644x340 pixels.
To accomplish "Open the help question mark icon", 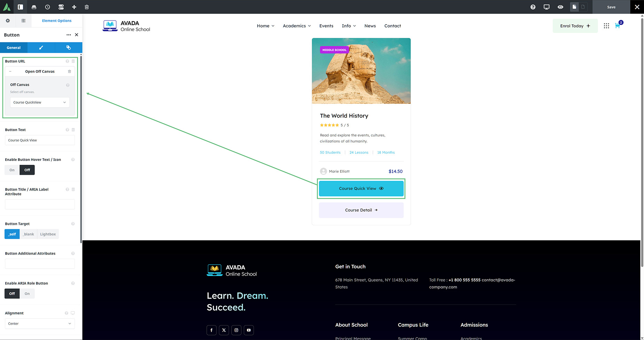I will point(533,7).
